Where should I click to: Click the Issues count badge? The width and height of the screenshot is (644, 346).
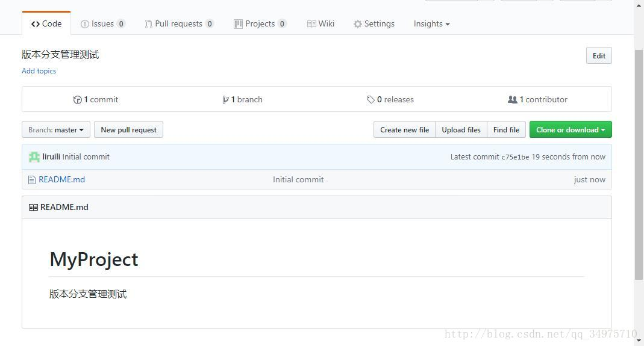(x=120, y=24)
